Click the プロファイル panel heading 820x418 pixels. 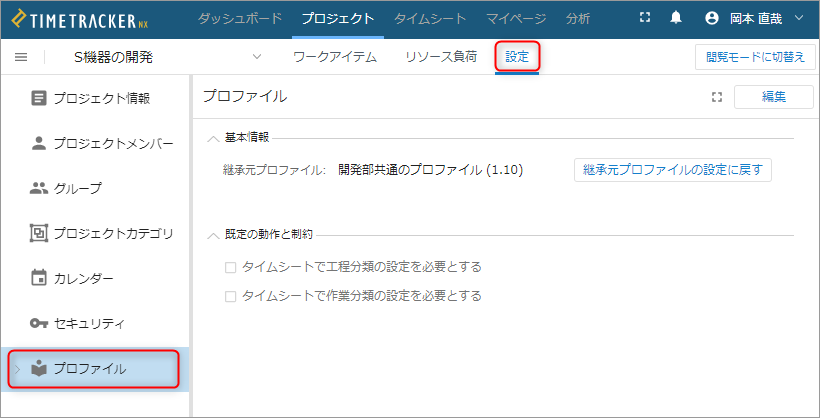click(245, 96)
